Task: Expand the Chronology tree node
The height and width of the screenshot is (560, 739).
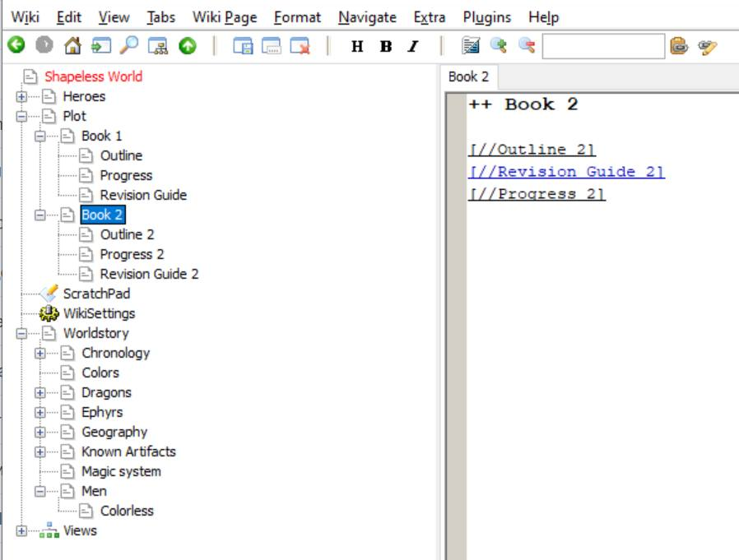Action: tap(40, 354)
